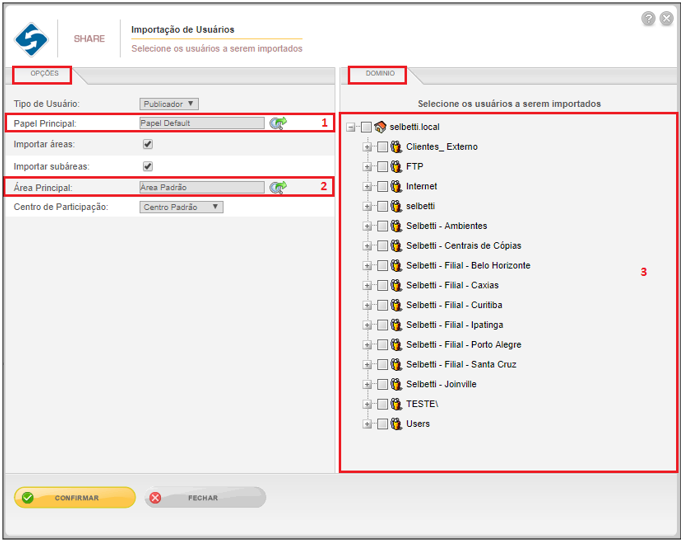The image size is (681, 542).
Task: Click the Papel Principal input field
Action: coord(202,123)
